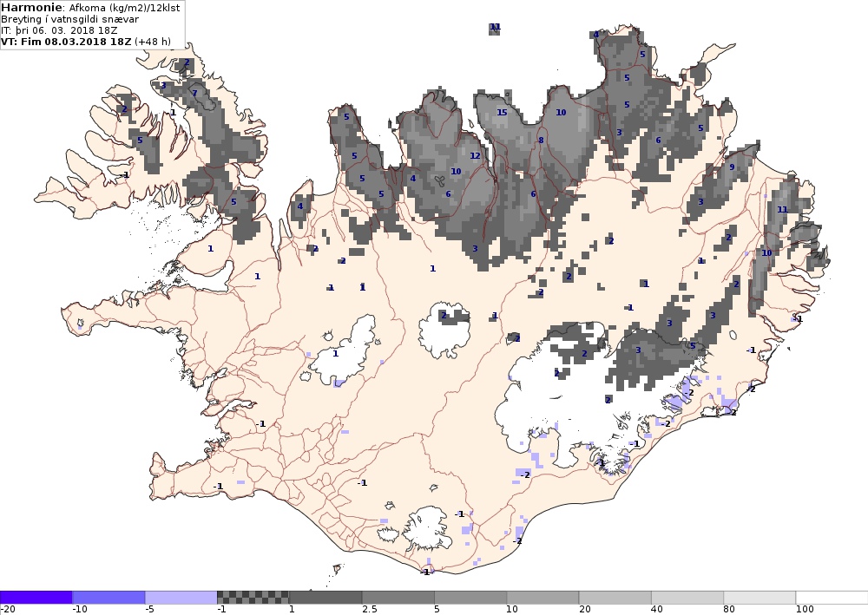Pick the gray 5 to 10 legend swatch

click(x=470, y=598)
